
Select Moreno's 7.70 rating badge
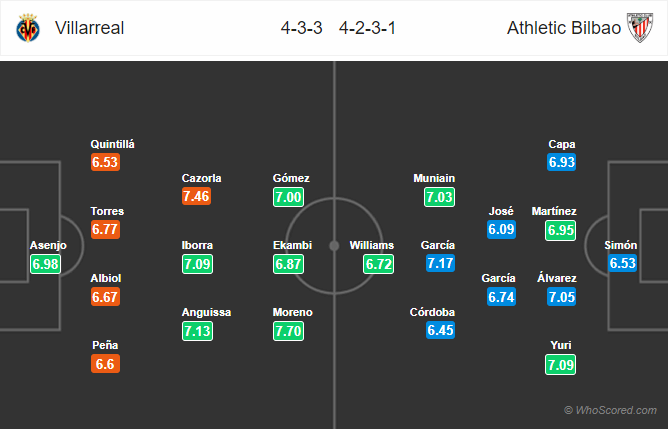[x=288, y=331]
